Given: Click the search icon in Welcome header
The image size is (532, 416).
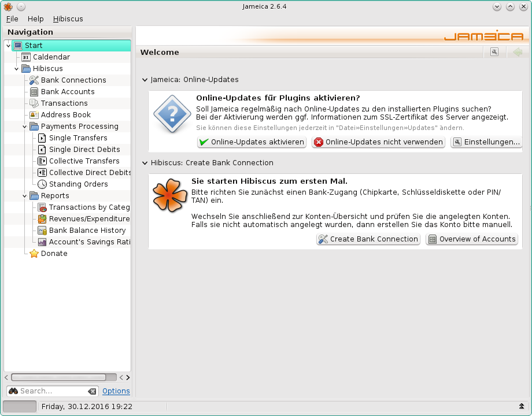Looking at the screenshot, I should tap(494, 52).
